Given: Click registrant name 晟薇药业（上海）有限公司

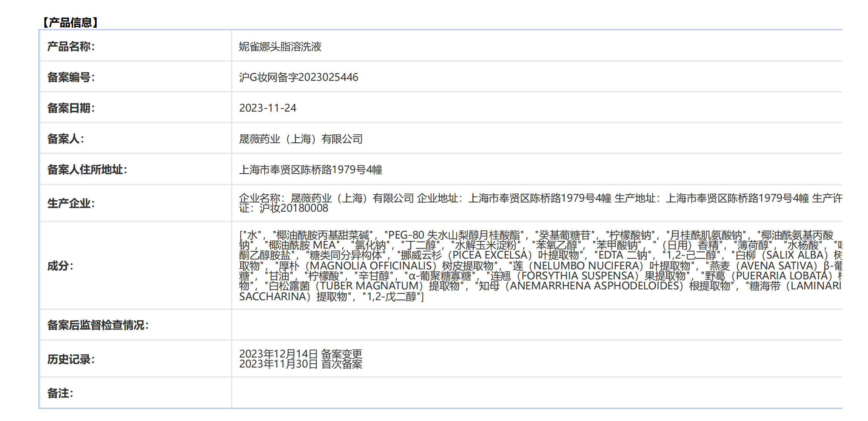Looking at the screenshot, I should coord(301,139).
